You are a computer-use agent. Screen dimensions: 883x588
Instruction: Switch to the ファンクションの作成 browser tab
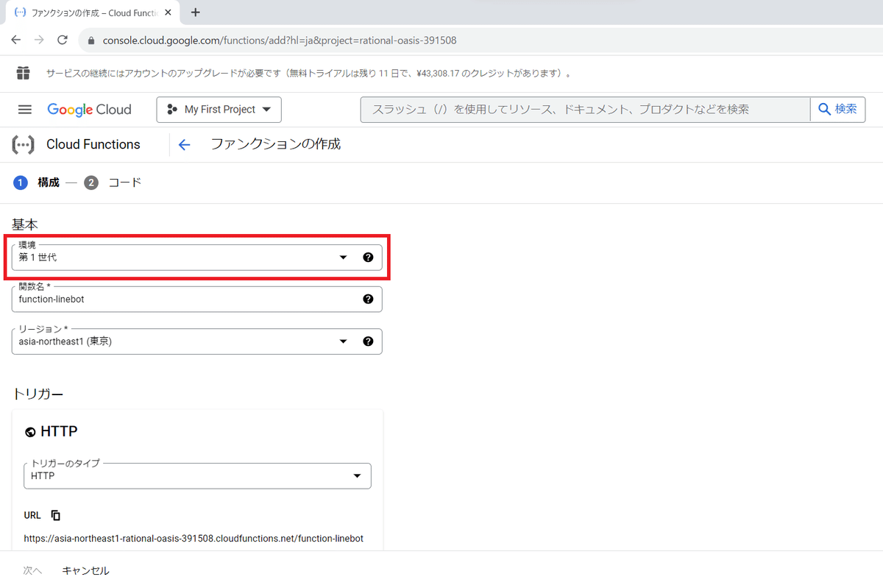pyautogui.click(x=92, y=13)
